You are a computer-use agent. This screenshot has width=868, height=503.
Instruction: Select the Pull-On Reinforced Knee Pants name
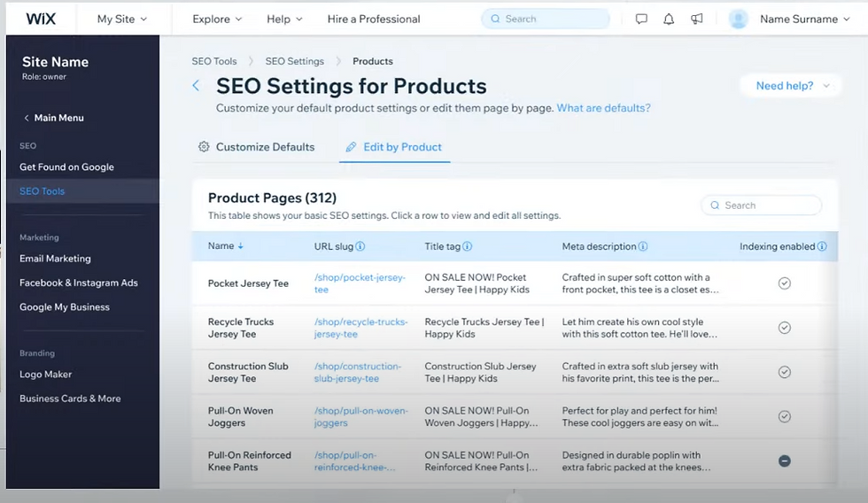pos(249,461)
